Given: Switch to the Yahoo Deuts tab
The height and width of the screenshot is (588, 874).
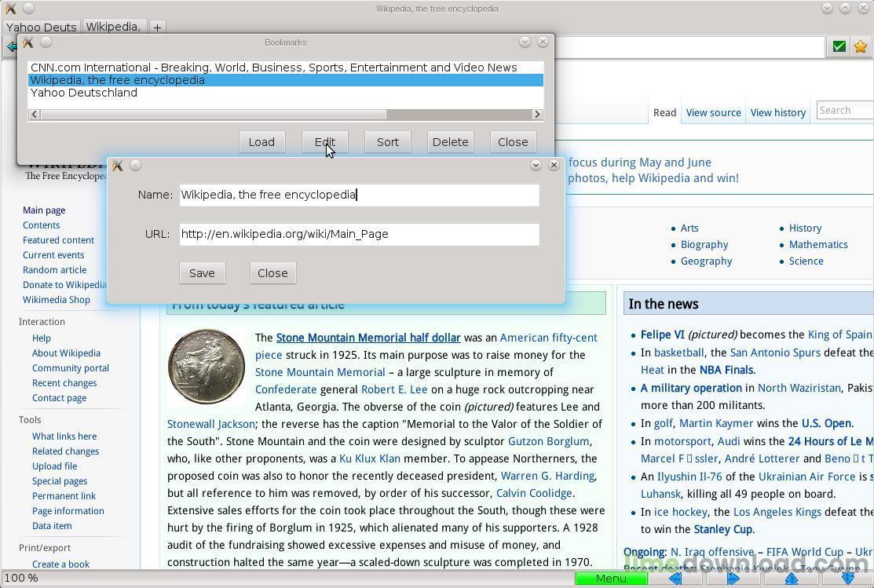Looking at the screenshot, I should [x=42, y=27].
